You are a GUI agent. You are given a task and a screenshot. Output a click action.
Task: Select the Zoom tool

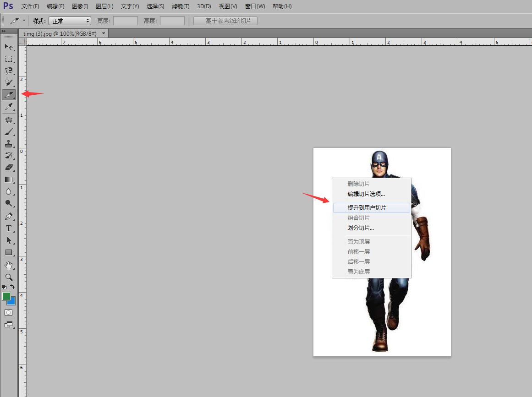click(x=9, y=277)
